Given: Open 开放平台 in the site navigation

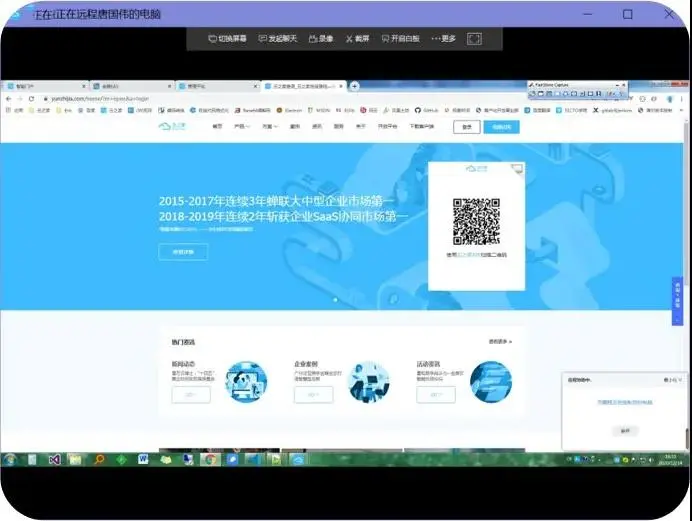Looking at the screenshot, I should pyautogui.click(x=387, y=127).
